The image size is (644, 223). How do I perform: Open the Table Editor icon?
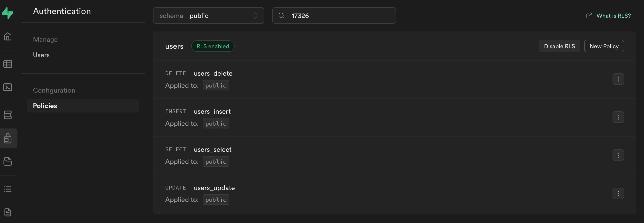click(x=8, y=64)
